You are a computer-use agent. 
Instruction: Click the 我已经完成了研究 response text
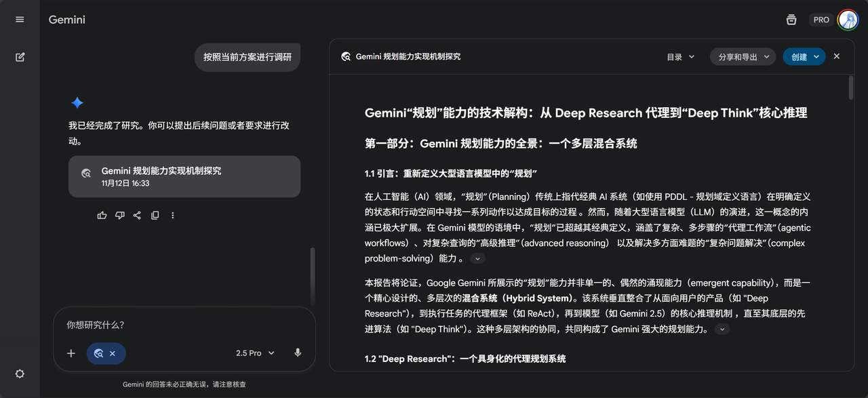179,134
